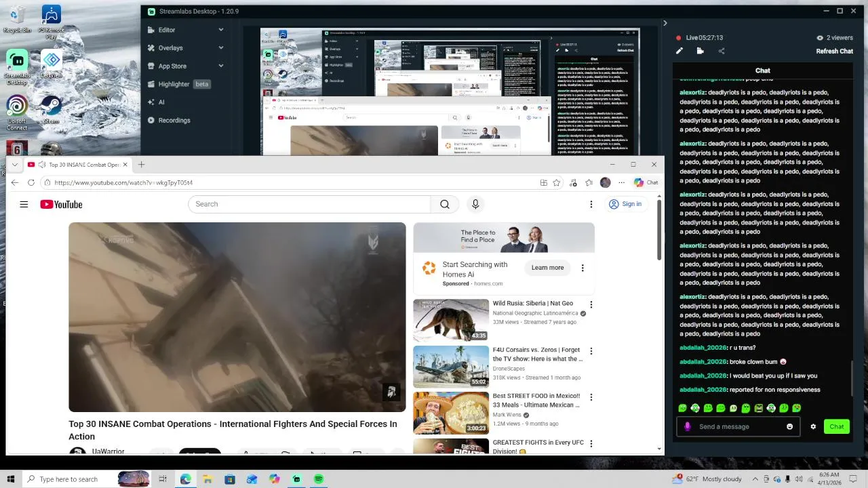Go to the YouTube home logo
The image size is (868, 488).
tap(61, 204)
